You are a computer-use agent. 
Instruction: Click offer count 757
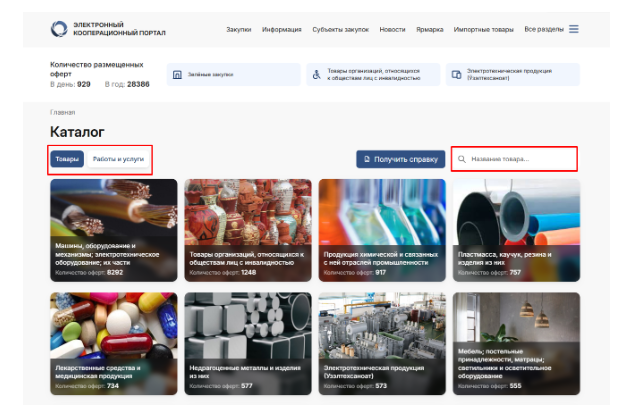pyautogui.click(x=515, y=272)
